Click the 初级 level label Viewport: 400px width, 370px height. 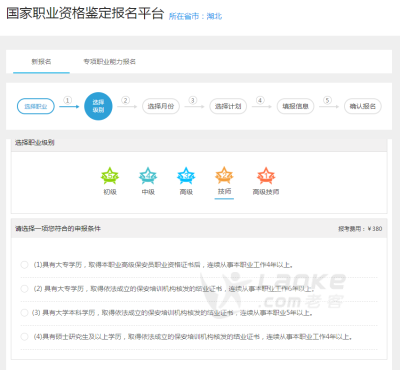point(110,192)
